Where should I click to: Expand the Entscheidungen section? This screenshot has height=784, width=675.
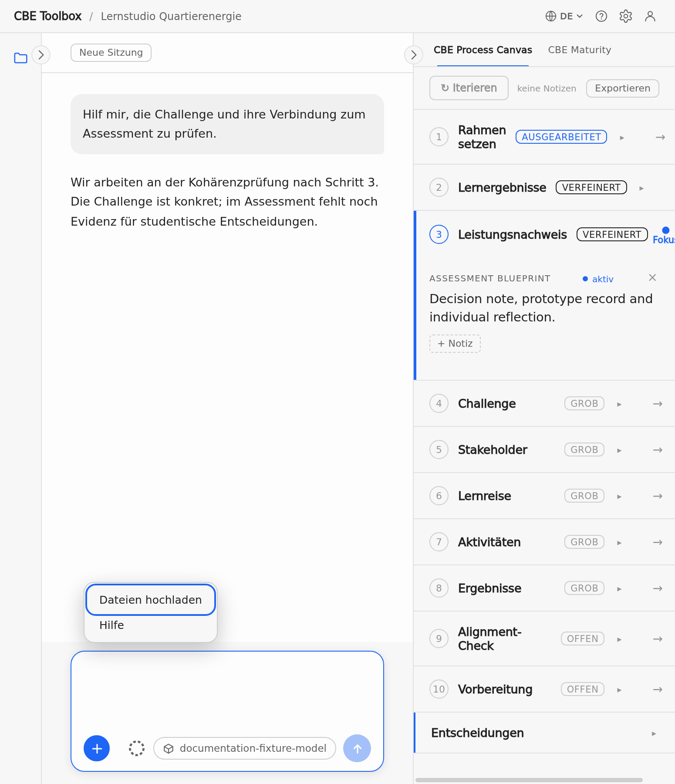pos(545,733)
